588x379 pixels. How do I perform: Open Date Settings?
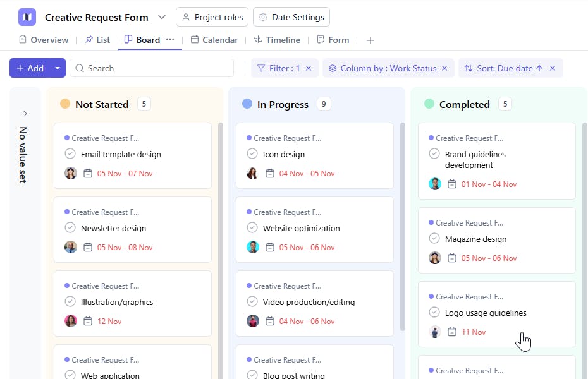click(291, 17)
